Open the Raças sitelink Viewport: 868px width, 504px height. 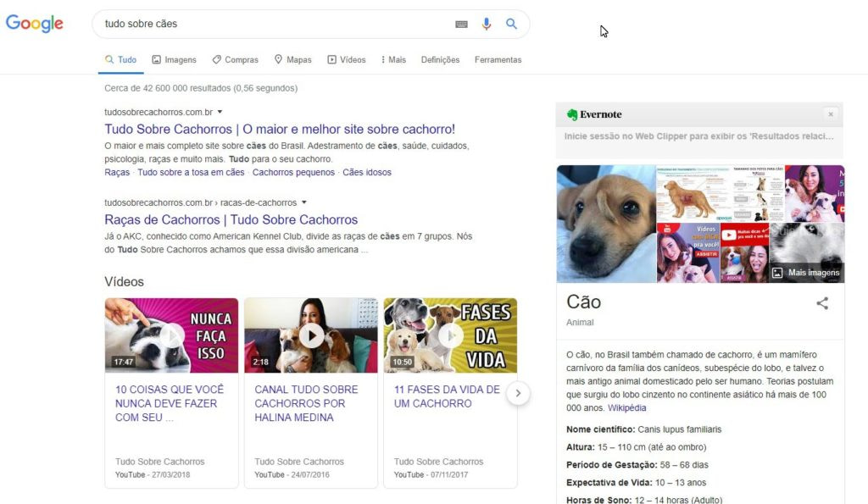(x=117, y=172)
